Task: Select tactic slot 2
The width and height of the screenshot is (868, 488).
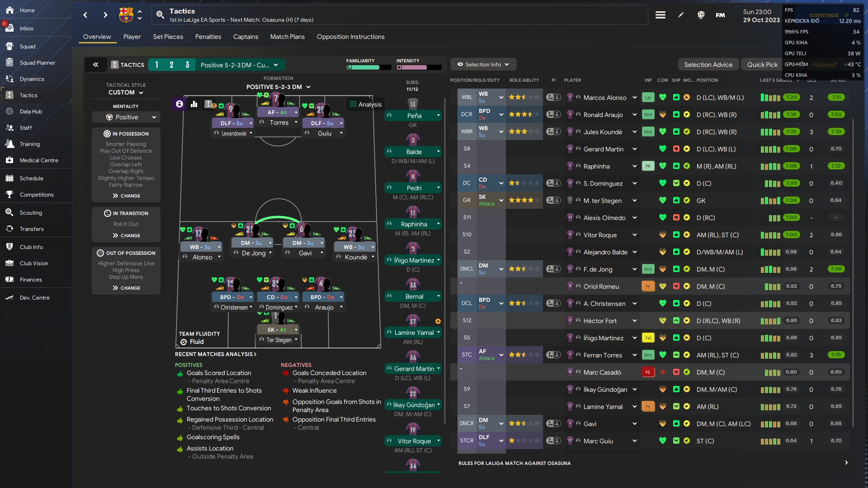Action: click(x=171, y=65)
